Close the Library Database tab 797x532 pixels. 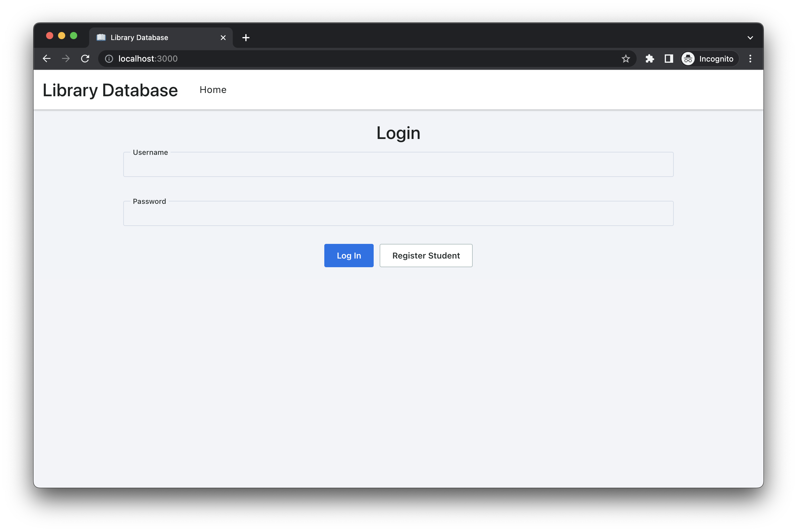223,38
